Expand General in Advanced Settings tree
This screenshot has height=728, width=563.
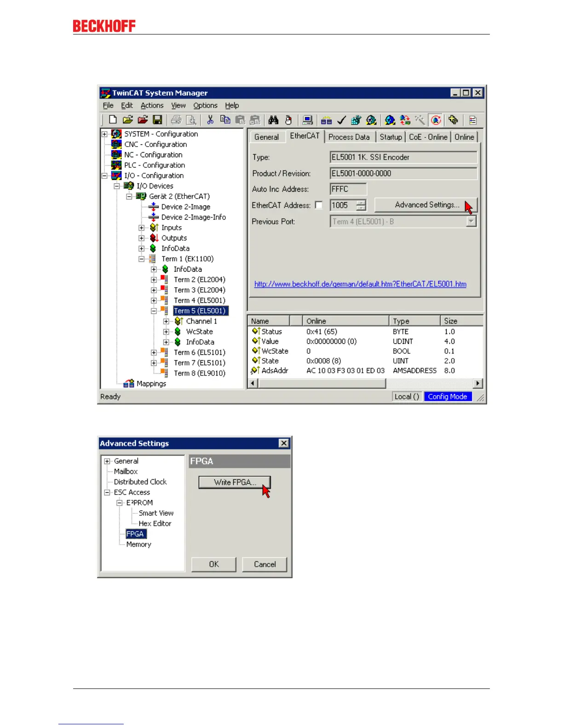point(107,461)
